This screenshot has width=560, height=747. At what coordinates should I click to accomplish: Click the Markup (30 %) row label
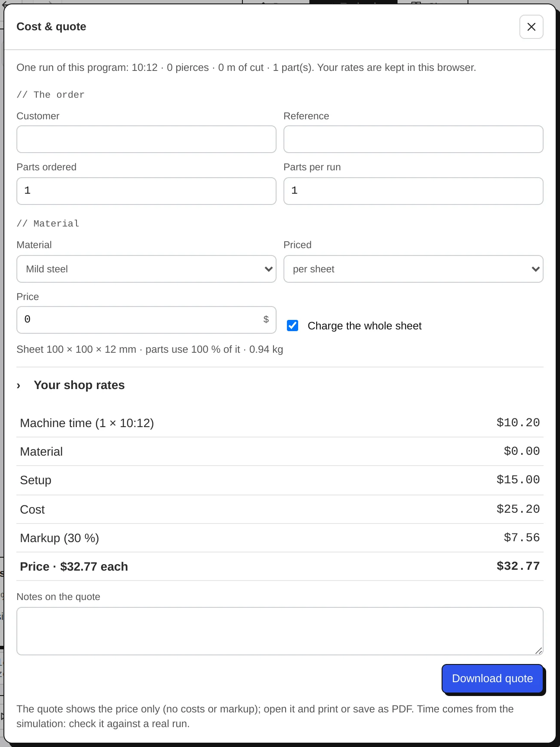click(60, 538)
